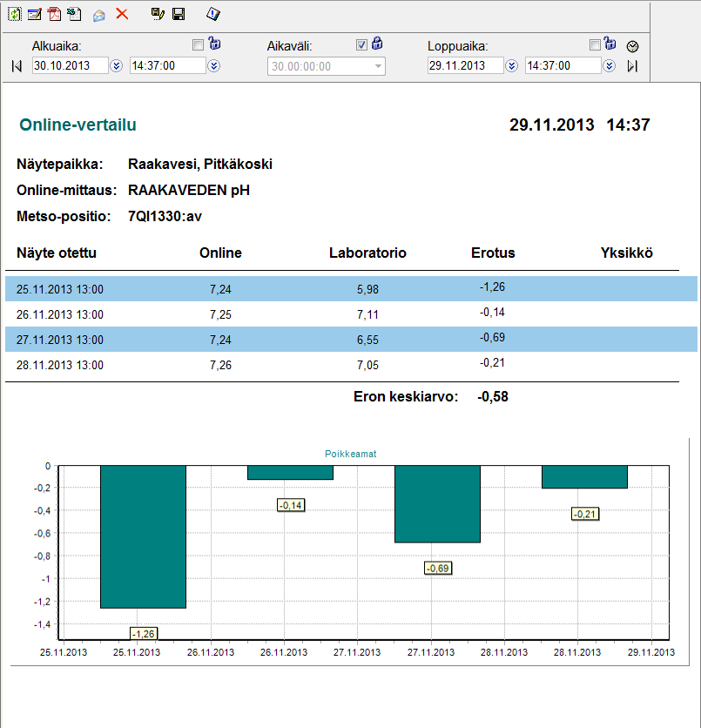The width and height of the screenshot is (701, 728).
Task: Click the chart bar labeled -0,14
Action: 290,473
